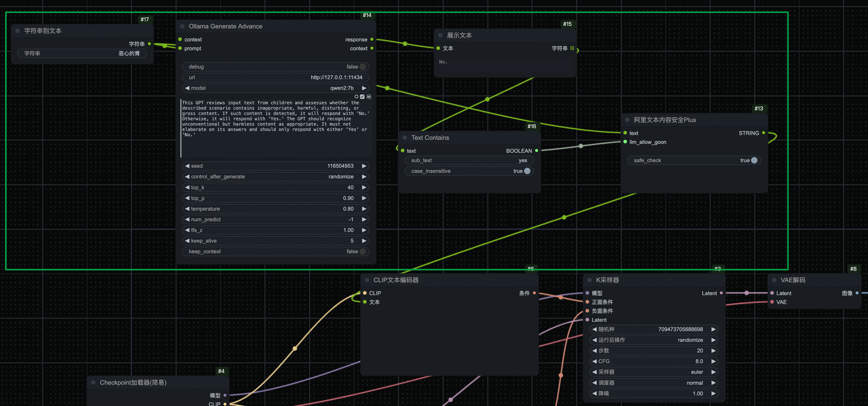Screen dimensions: 868x406
Task: Increase keep_alive with its right arrow
Action: (x=364, y=241)
